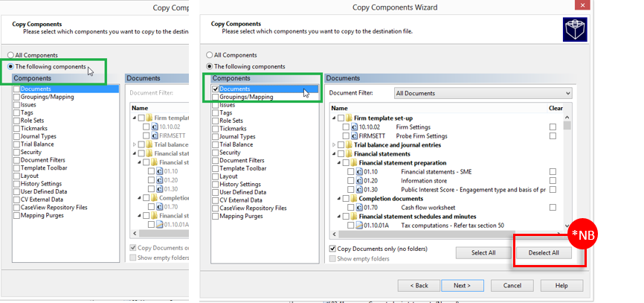
Task: Click the documents list vertical scrollbar
Action: click(x=567, y=171)
